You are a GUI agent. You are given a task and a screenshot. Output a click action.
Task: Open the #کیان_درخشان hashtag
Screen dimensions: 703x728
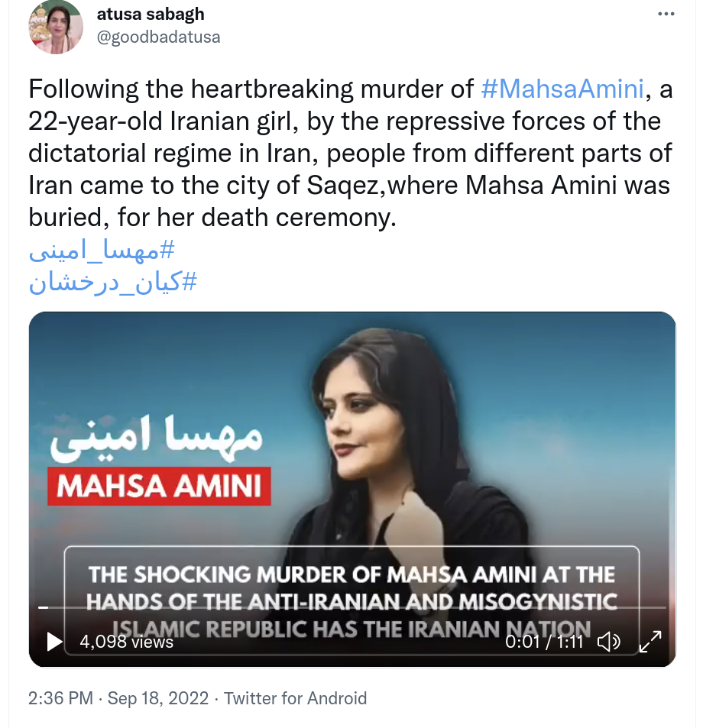(113, 283)
